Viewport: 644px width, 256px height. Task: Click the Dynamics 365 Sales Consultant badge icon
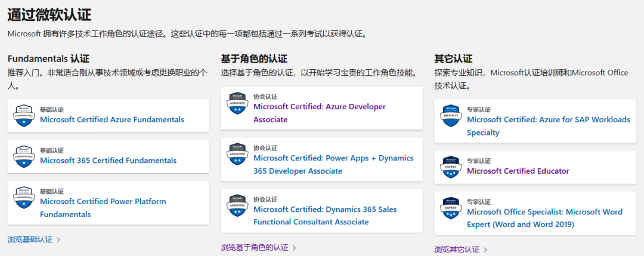tap(237, 206)
